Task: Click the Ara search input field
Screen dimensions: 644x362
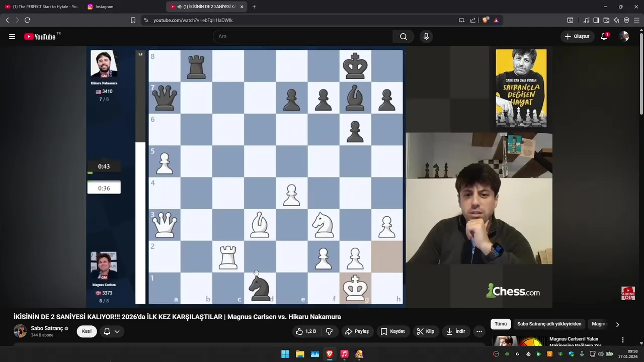Action: click(x=303, y=36)
